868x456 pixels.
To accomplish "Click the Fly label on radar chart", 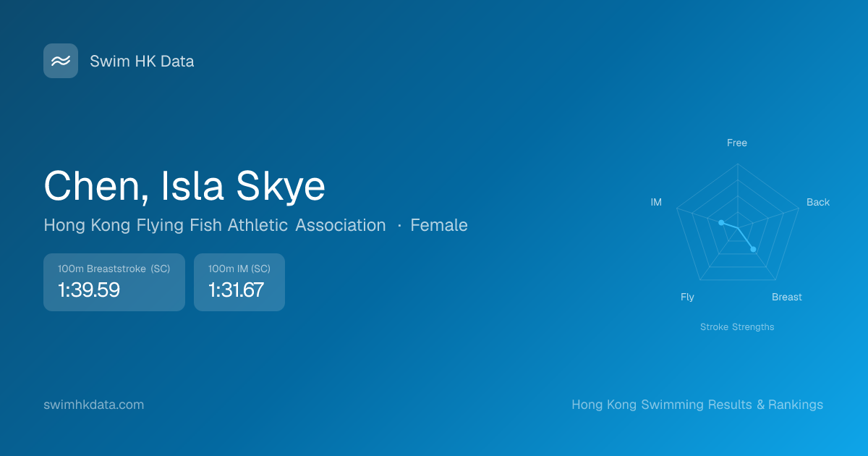I will [x=687, y=297].
